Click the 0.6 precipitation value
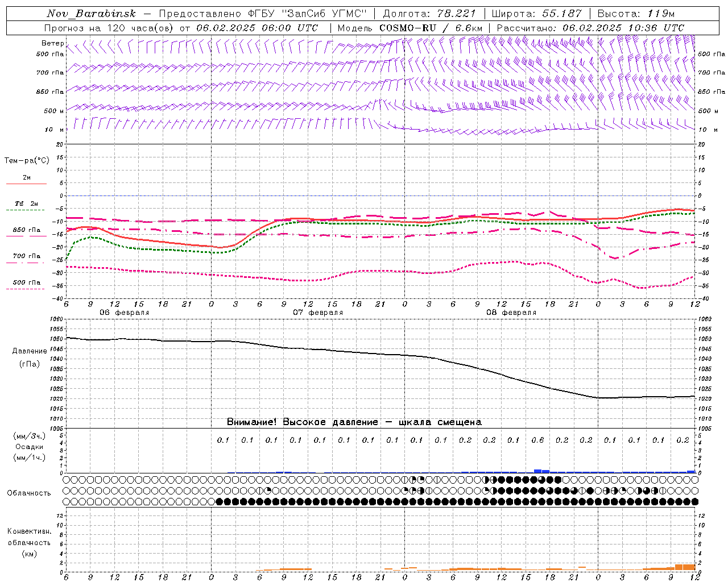This screenshot has width=728, height=582. pyautogui.click(x=537, y=440)
